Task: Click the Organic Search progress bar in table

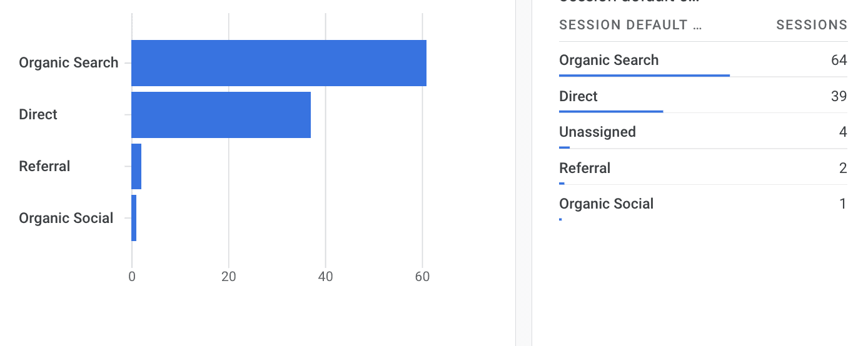Action: [x=644, y=76]
